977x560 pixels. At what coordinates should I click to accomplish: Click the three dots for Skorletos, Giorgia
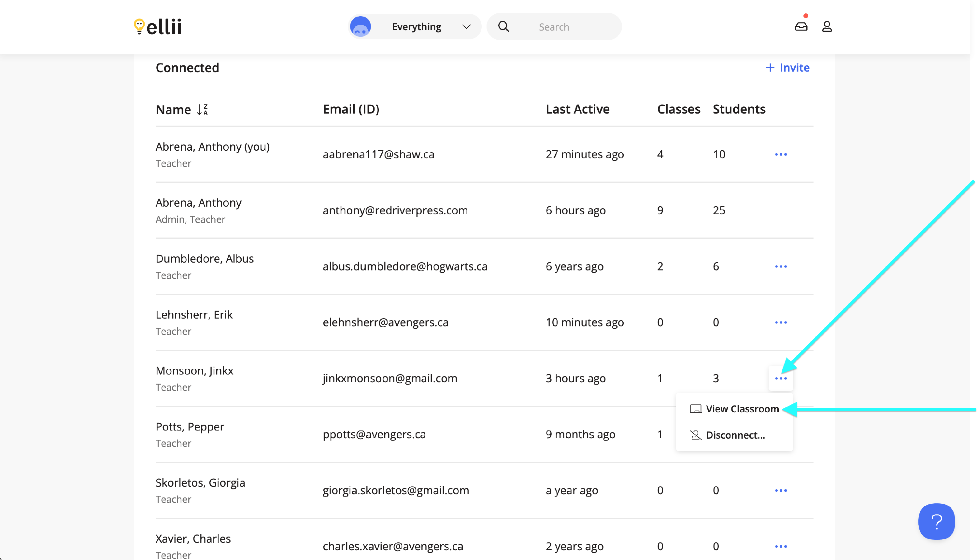click(x=781, y=490)
